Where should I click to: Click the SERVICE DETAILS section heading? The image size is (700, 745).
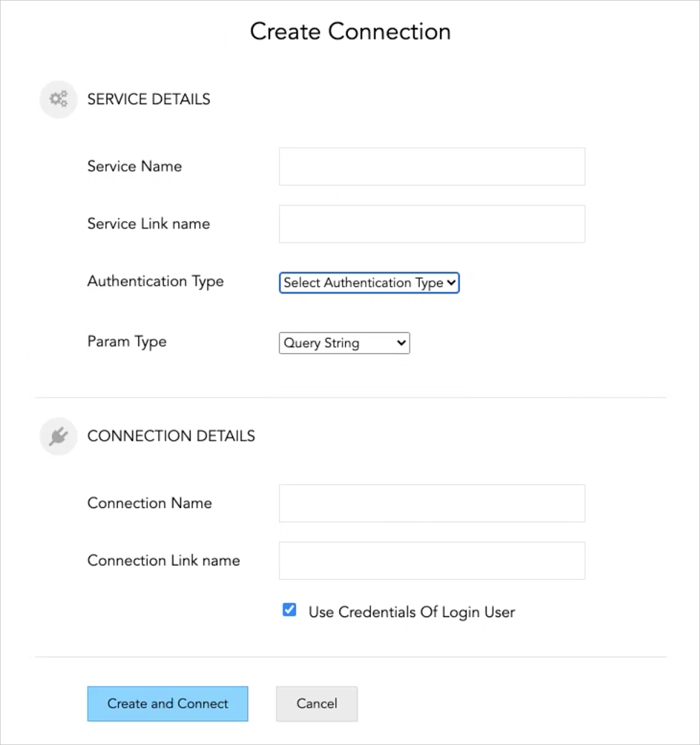[x=149, y=99]
